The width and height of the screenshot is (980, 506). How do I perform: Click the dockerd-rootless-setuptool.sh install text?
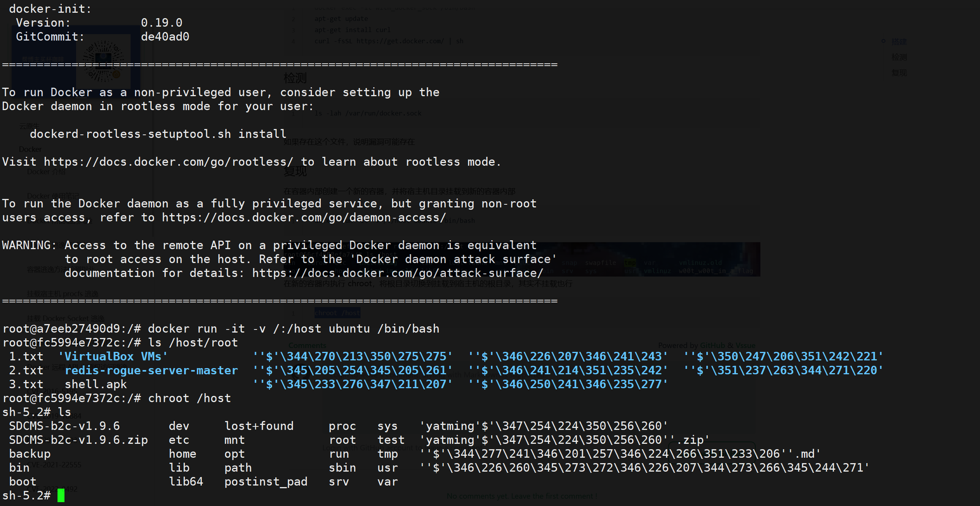[158, 134]
